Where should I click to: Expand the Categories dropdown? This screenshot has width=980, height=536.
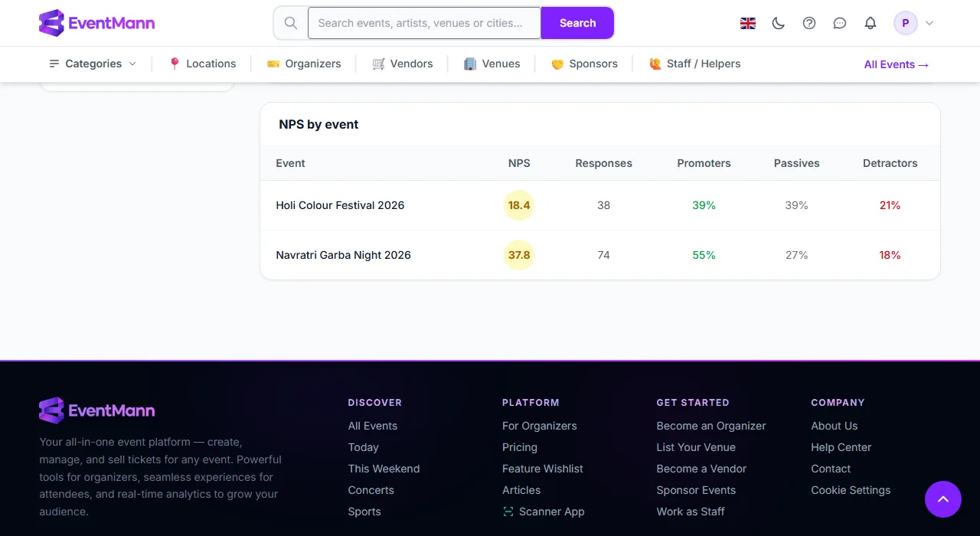click(x=93, y=64)
